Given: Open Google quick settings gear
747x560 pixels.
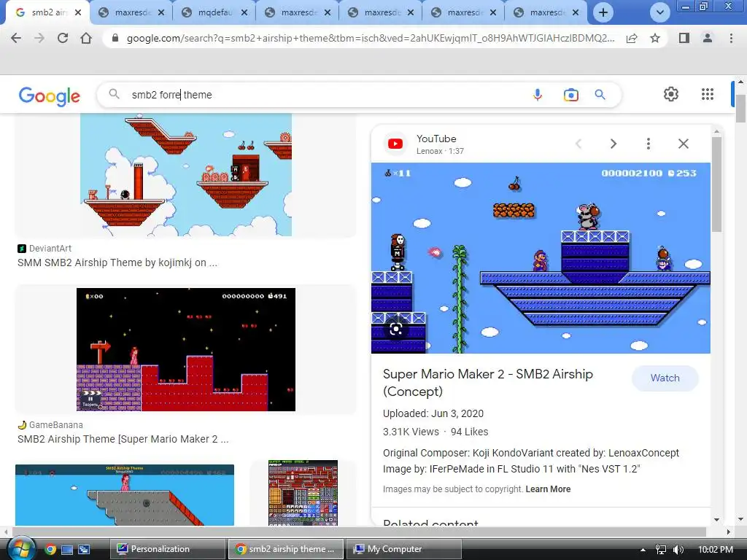Looking at the screenshot, I should 671,94.
